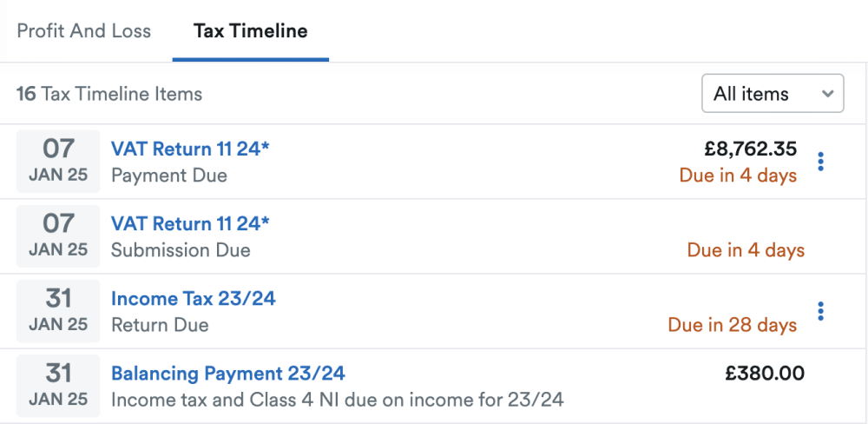Open VAT Return 11 24 Payment Due link
The height and width of the screenshot is (424, 868).
(x=190, y=149)
